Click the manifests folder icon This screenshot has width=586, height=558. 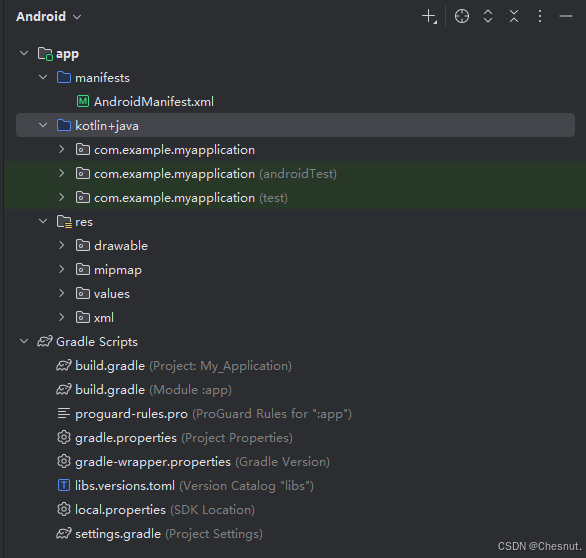tap(64, 77)
